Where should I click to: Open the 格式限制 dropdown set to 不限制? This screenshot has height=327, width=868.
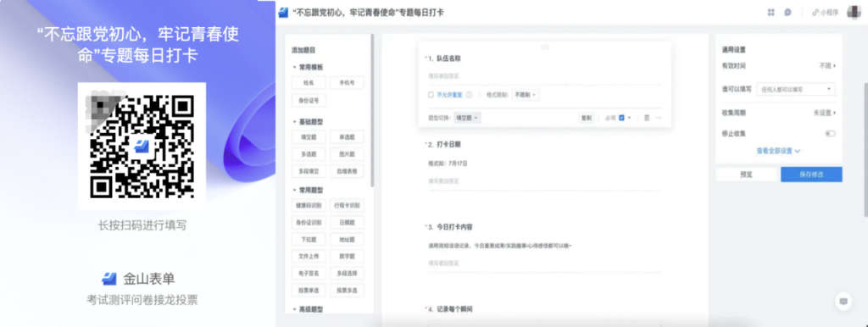526,95
